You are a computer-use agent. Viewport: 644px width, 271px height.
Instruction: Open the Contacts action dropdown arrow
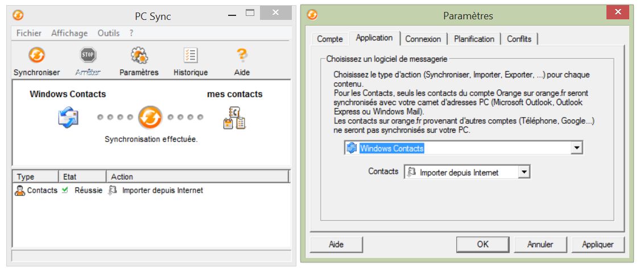524,172
